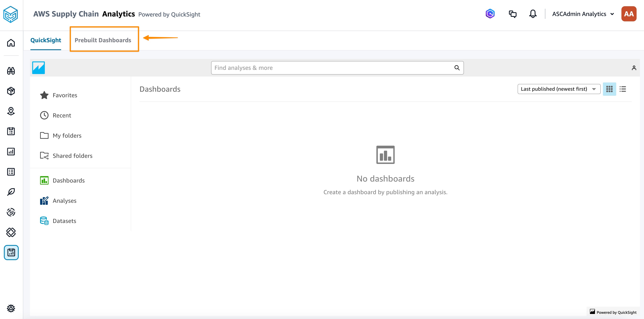Open the Amazon Q hexagon icon
This screenshot has height=319, width=644.
tap(490, 14)
